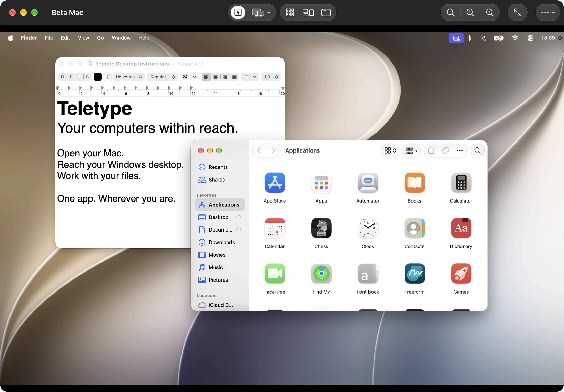564x392 pixels.
Task: Open the Regular typeface dropdown
Action: [x=163, y=77]
